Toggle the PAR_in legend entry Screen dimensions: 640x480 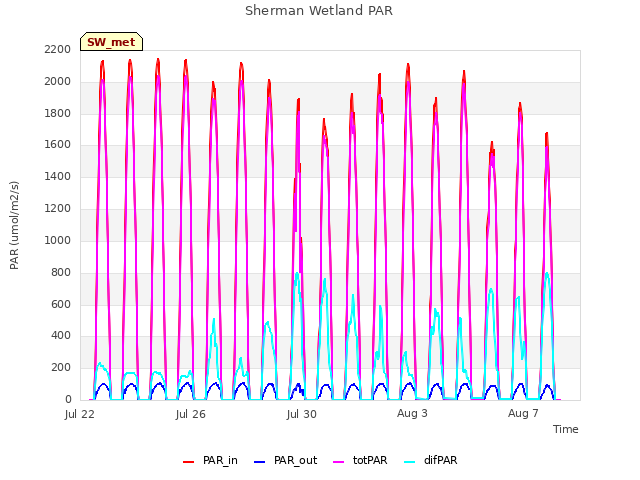tap(210, 460)
